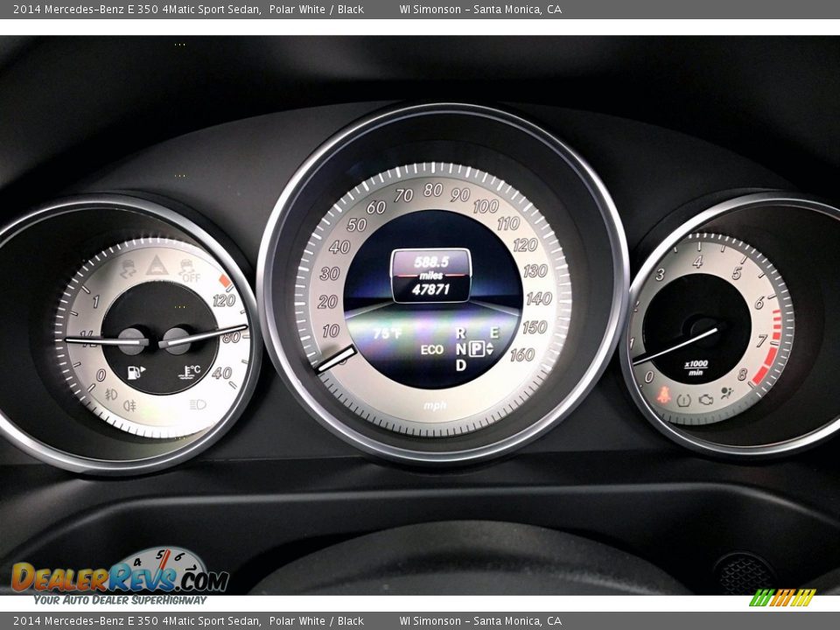This screenshot has height=630, width=840.
Task: Click the check engine icon
Action: point(705,400)
